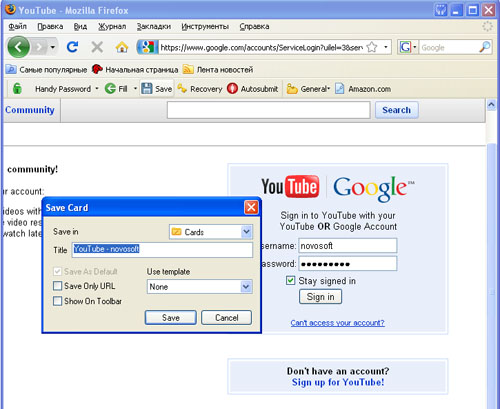Click the green Handy Password lock icon
The width and height of the screenshot is (500, 409).
tap(17, 89)
